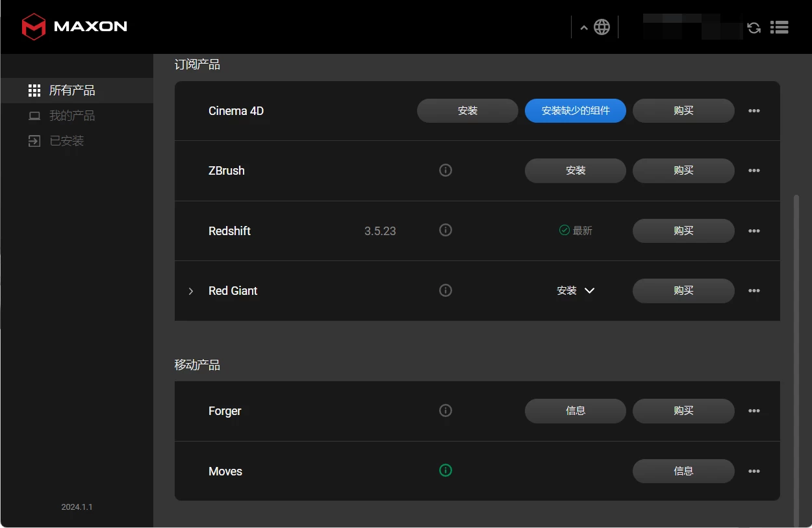The height and width of the screenshot is (528, 812).
Task: Open Forger details with the 信息 button
Action: pos(576,411)
